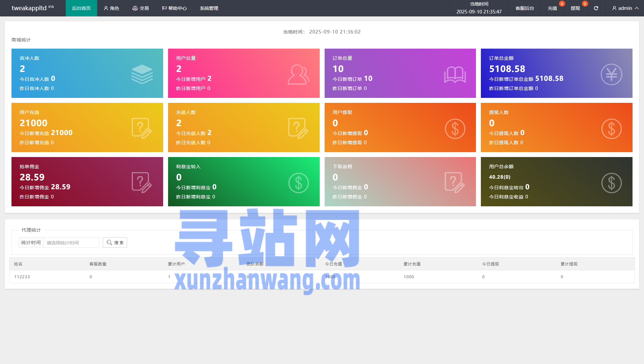The image size is (644, 364).
Task: Click the refresh icon in top bar
Action: [x=596, y=8]
